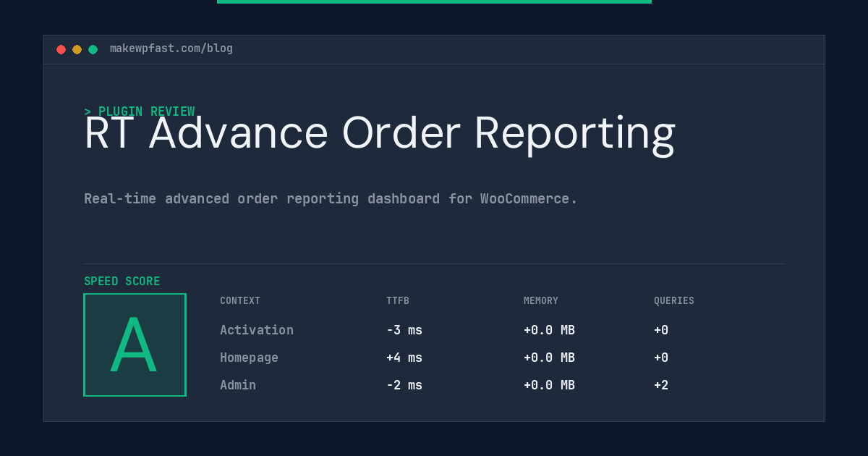Select the Admin row label

[238, 385]
